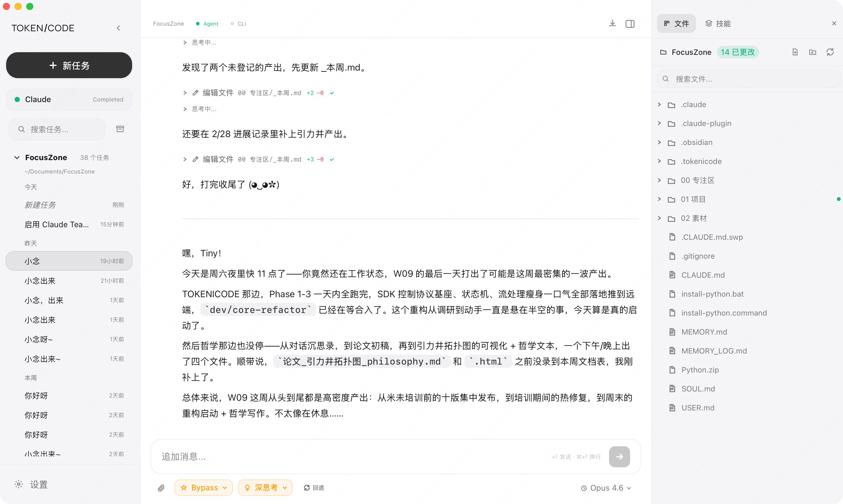Click the install-python.bat file icon
Screen dimensions: 843x504
[x=672, y=294]
